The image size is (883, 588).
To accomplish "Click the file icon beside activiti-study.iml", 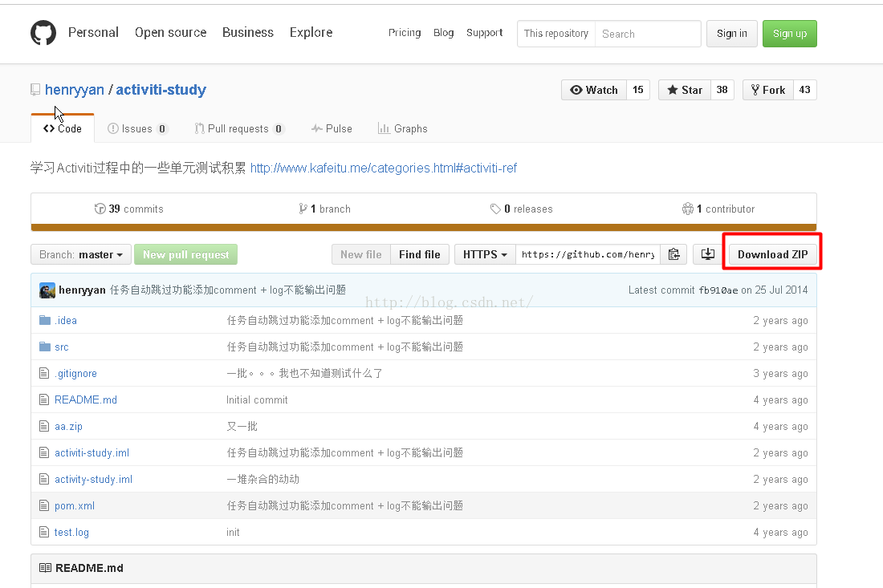I will [44, 452].
